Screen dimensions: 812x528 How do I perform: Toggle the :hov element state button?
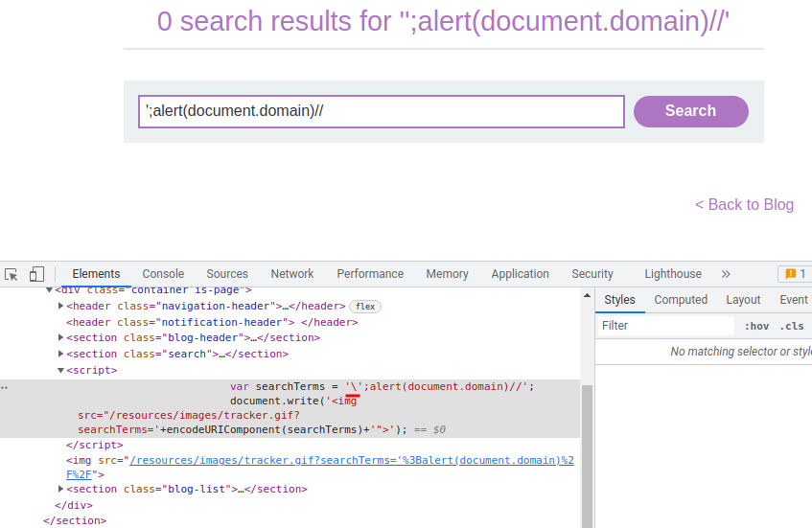point(756,326)
